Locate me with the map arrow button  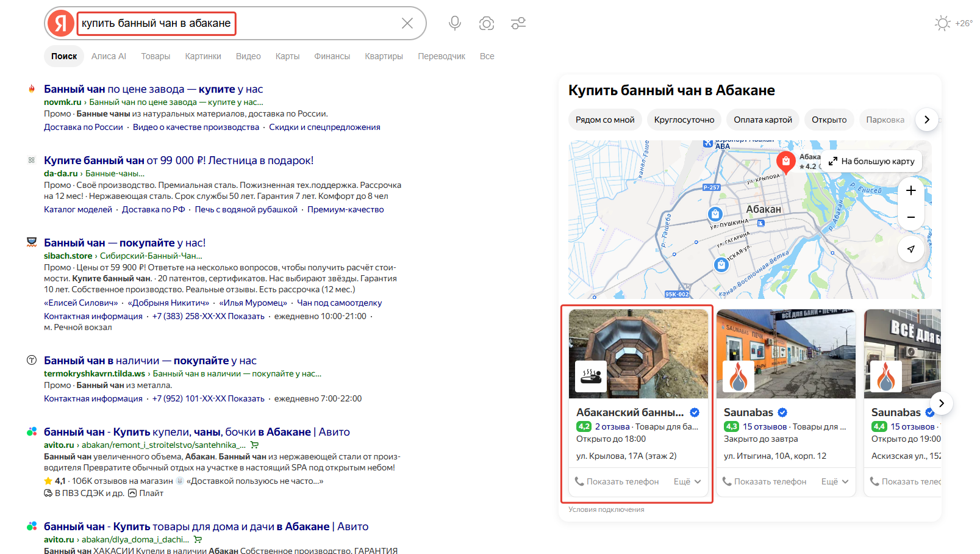911,249
